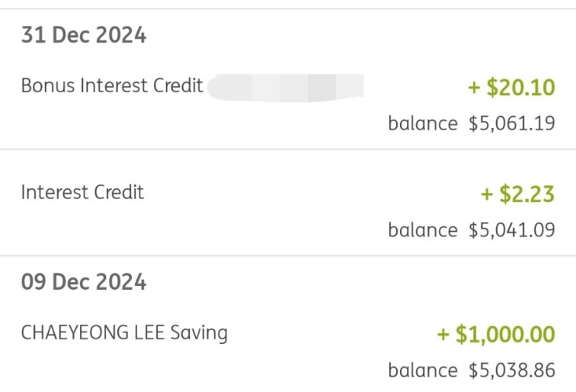Image resolution: width=576 pixels, height=392 pixels.
Task: Click the balance label beside $5,041.09
Action: (x=423, y=230)
